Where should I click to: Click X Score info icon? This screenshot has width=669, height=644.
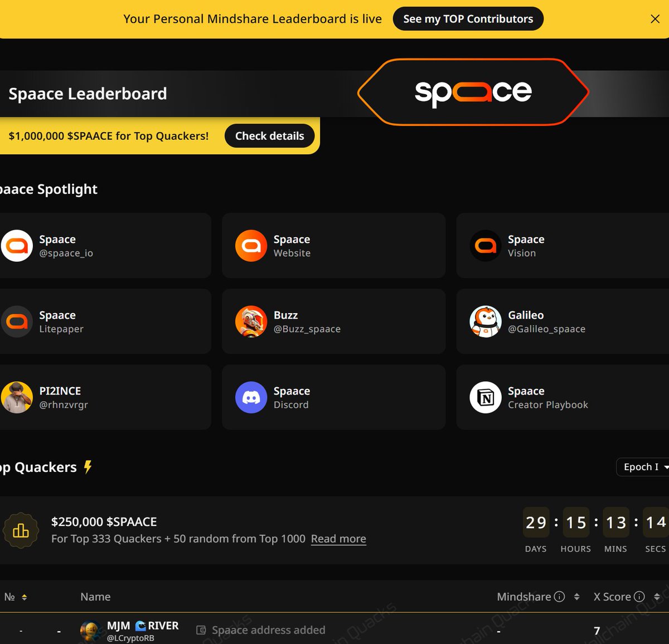639,597
